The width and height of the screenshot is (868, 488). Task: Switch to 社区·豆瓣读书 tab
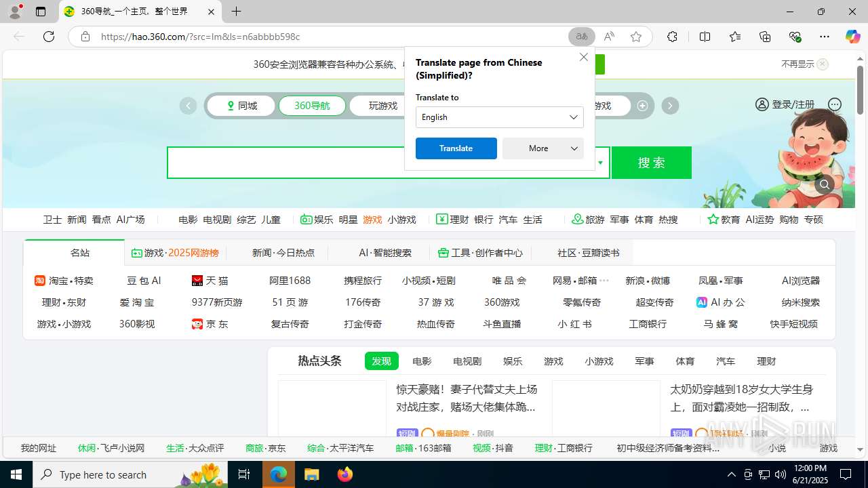(588, 253)
